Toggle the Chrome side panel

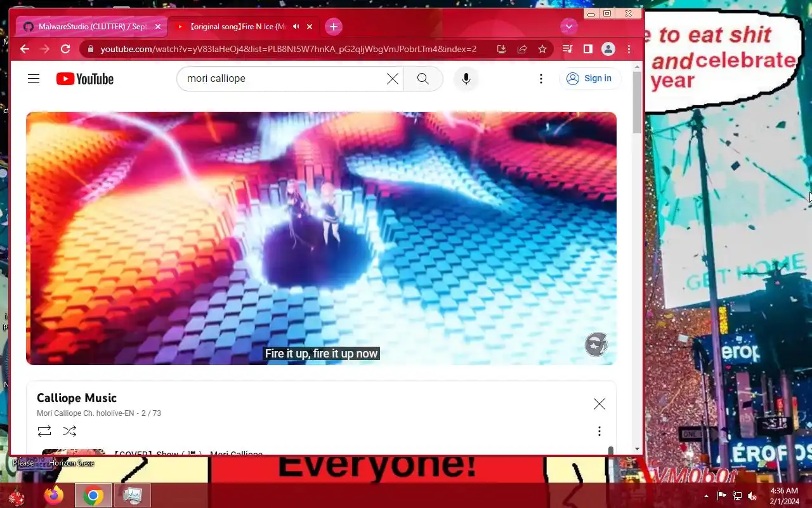tap(588, 49)
